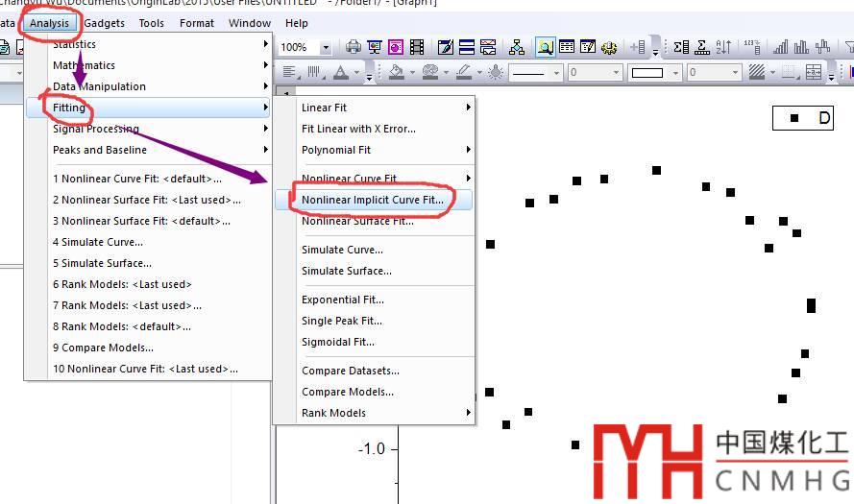Click the add new columns icon

[x=638, y=47]
